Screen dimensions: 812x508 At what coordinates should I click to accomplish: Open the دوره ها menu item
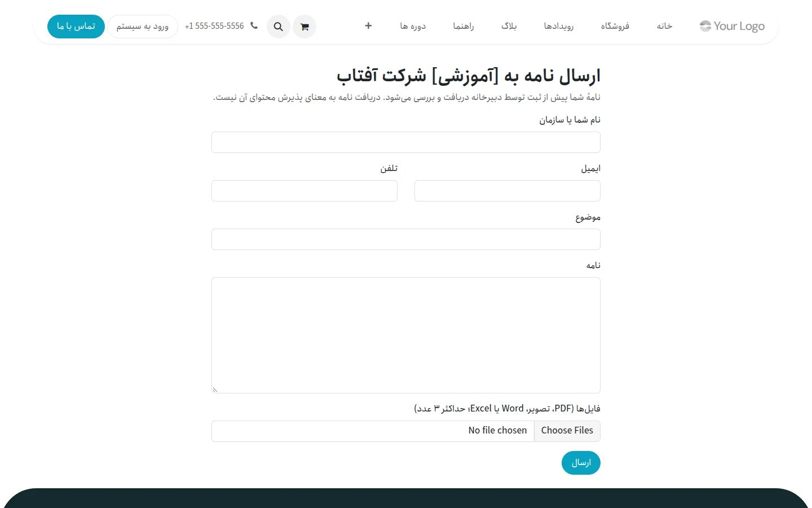pyautogui.click(x=413, y=26)
